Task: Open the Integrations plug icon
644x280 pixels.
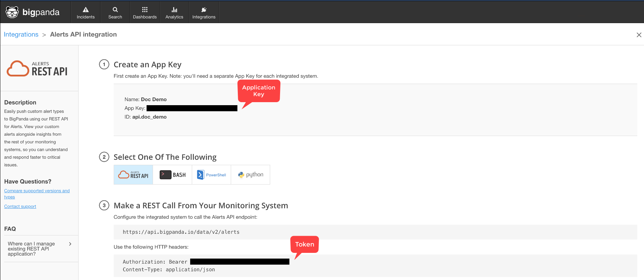Action: 204,10
